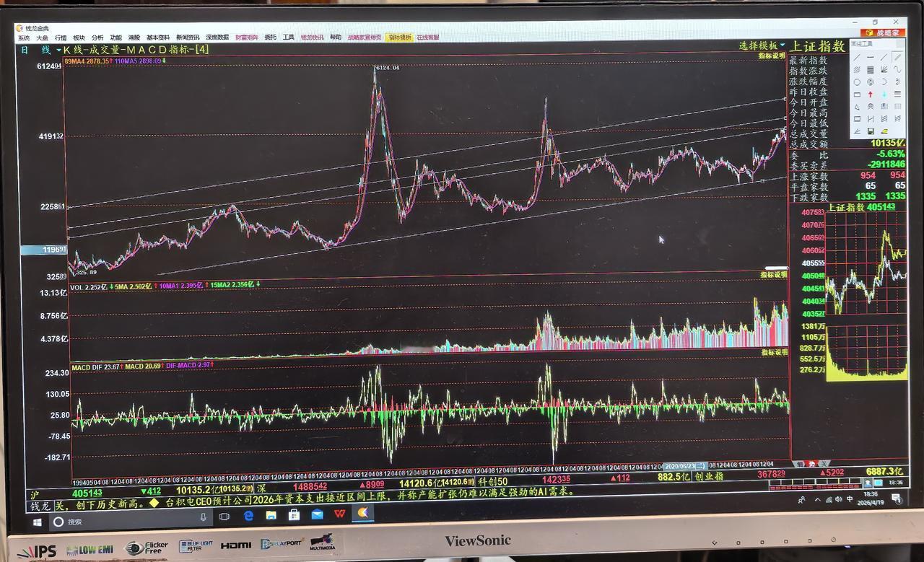Open the 财富矩阵 menu
The width and height of the screenshot is (924, 562).
(247, 38)
